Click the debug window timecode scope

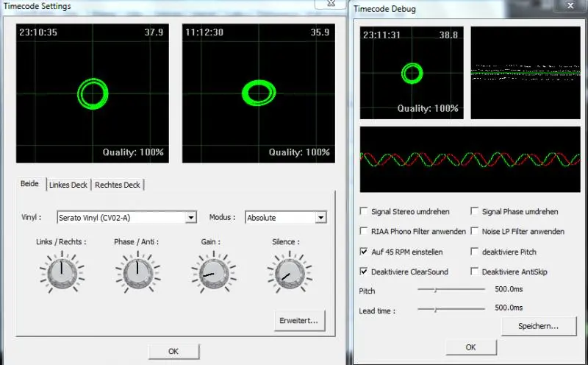(x=412, y=73)
